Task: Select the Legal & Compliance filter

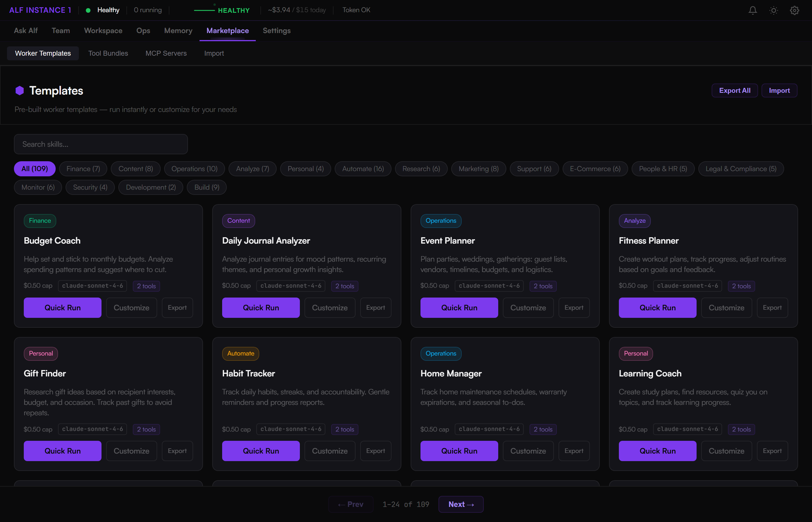Action: (741, 168)
